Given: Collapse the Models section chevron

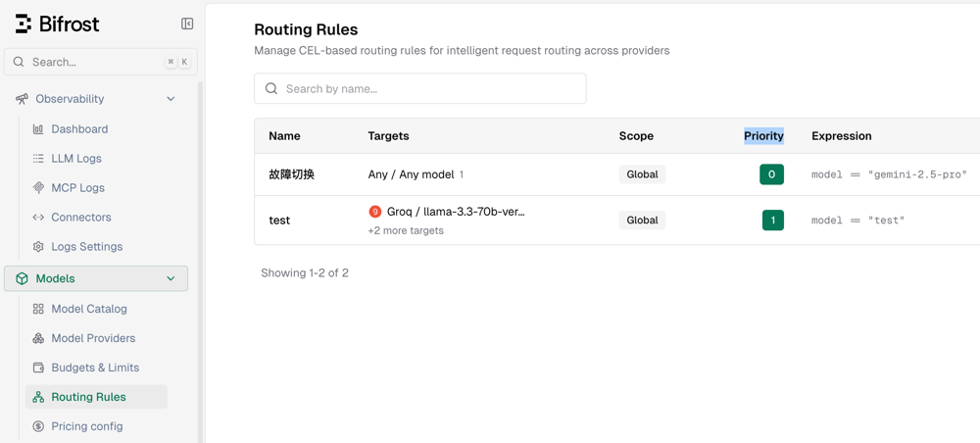Looking at the screenshot, I should [171, 278].
